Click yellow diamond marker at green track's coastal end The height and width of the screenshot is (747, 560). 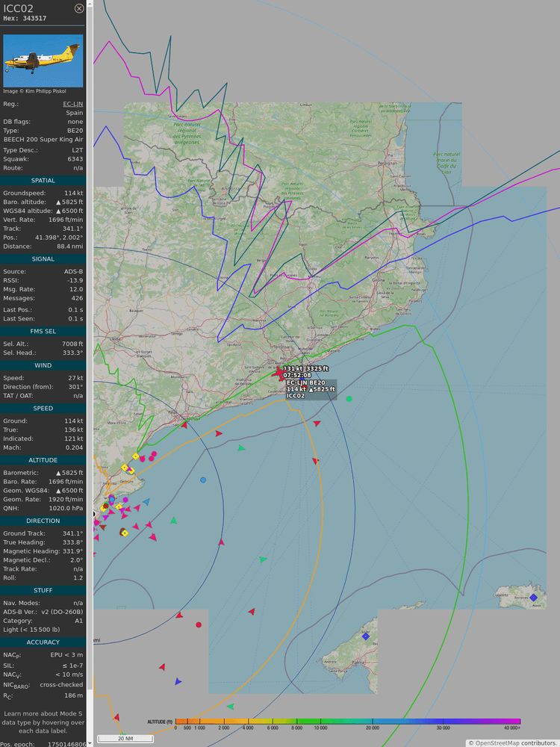136,456
